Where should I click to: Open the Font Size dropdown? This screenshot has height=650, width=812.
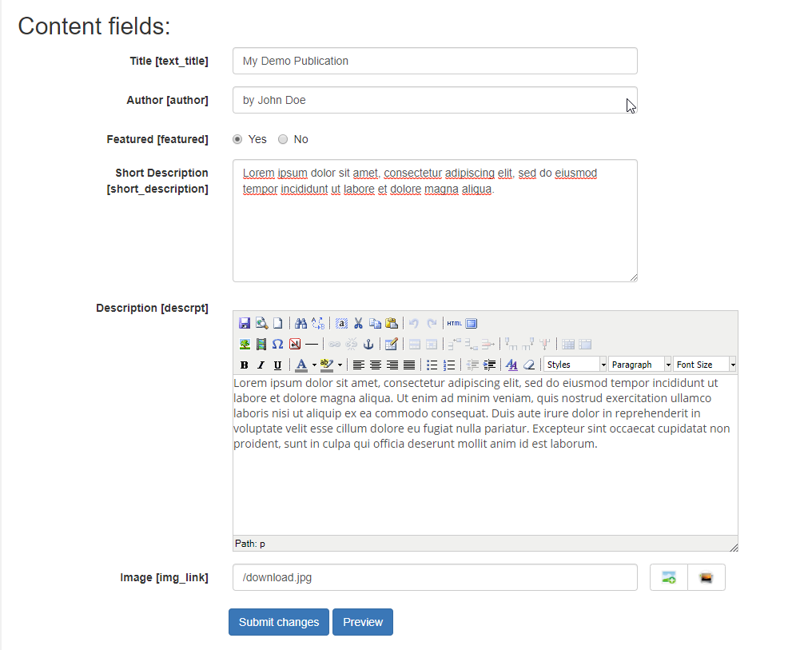click(705, 365)
